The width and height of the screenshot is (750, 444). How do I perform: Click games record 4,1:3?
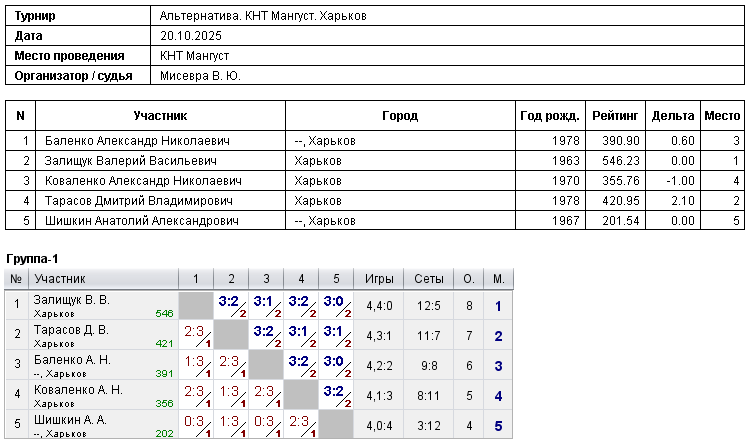(x=379, y=396)
